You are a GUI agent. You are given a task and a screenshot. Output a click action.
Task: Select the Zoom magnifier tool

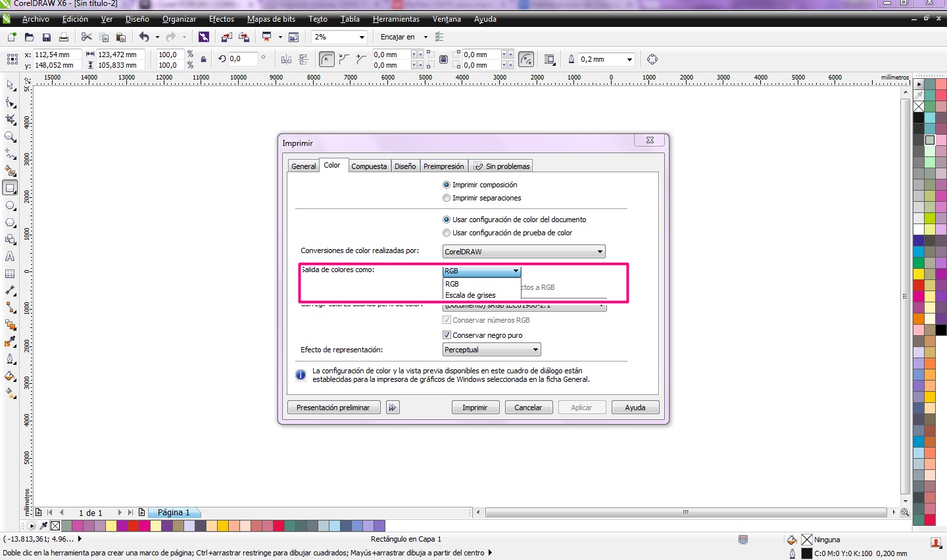pyautogui.click(x=11, y=137)
